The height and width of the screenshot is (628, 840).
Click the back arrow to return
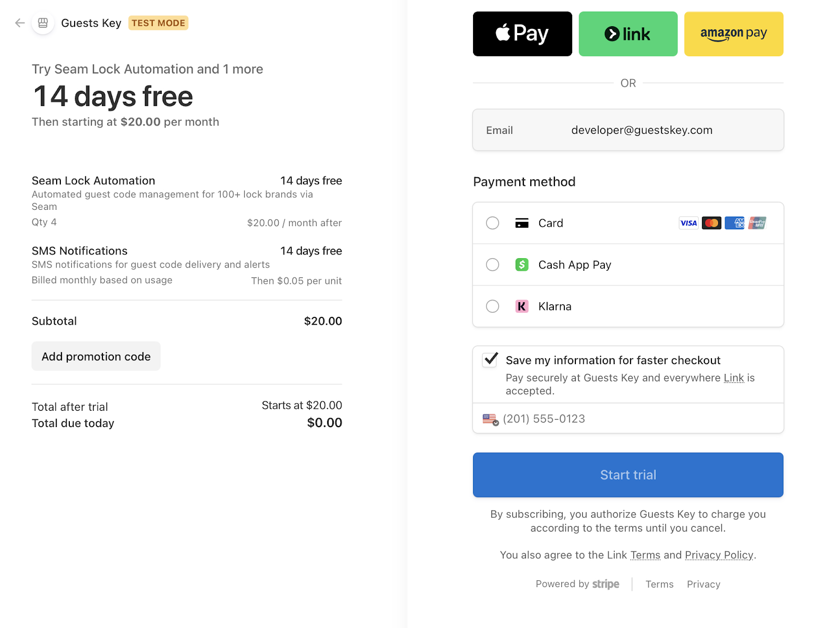[19, 23]
